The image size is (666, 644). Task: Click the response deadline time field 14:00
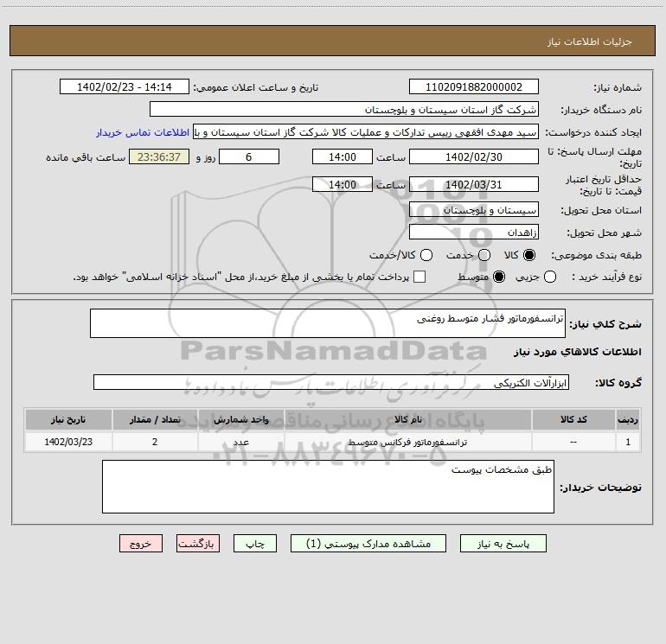point(343,156)
